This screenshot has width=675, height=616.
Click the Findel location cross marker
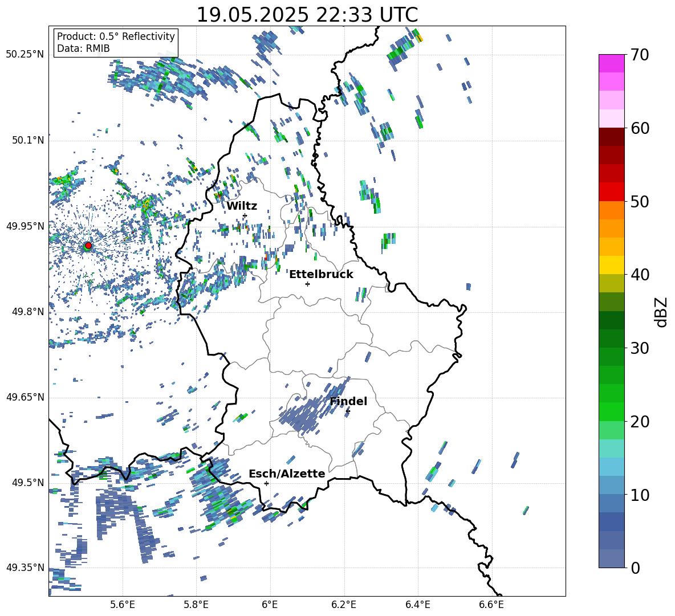pos(348,411)
